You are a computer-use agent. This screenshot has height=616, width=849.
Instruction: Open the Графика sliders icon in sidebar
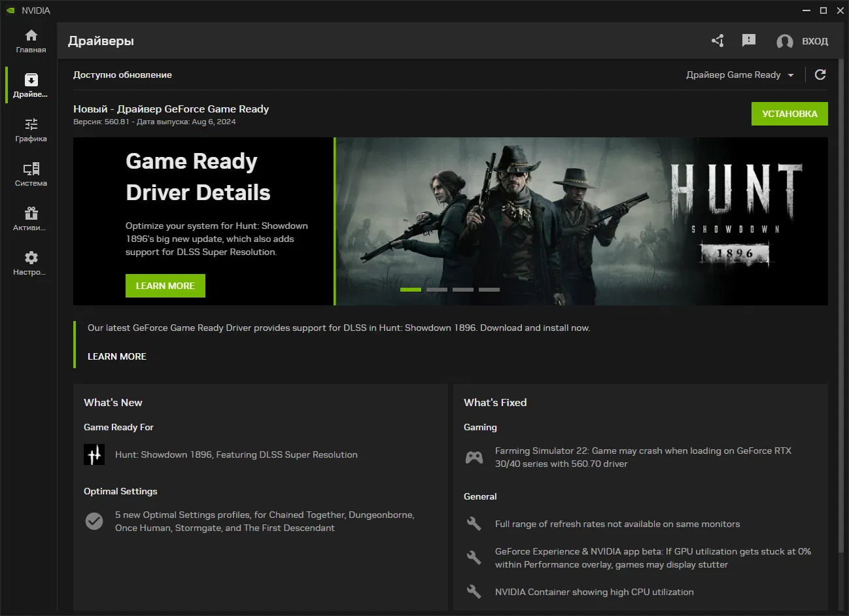31,124
